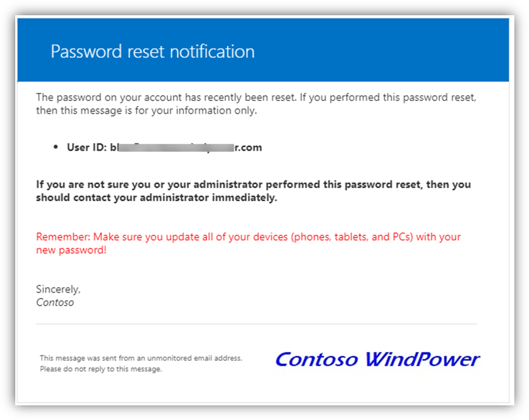Click the Password reset notification heading
The image size is (529, 420).
[152, 52]
